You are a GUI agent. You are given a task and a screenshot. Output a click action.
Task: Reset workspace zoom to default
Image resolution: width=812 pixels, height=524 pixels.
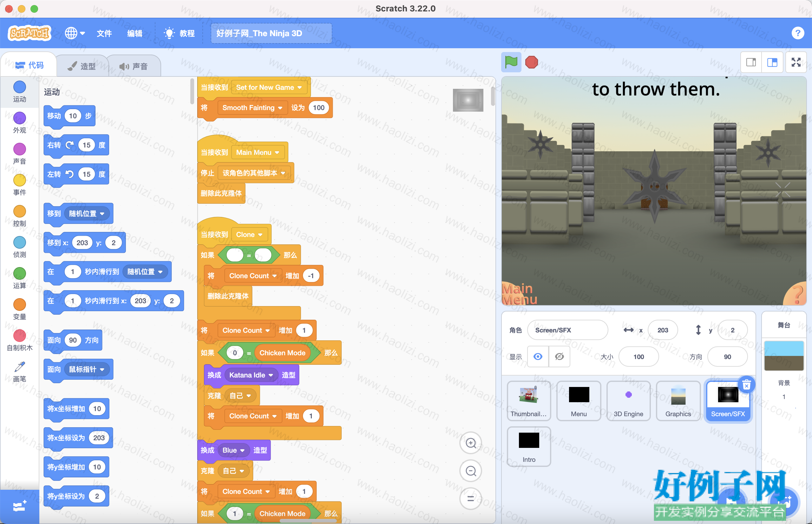coord(470,499)
